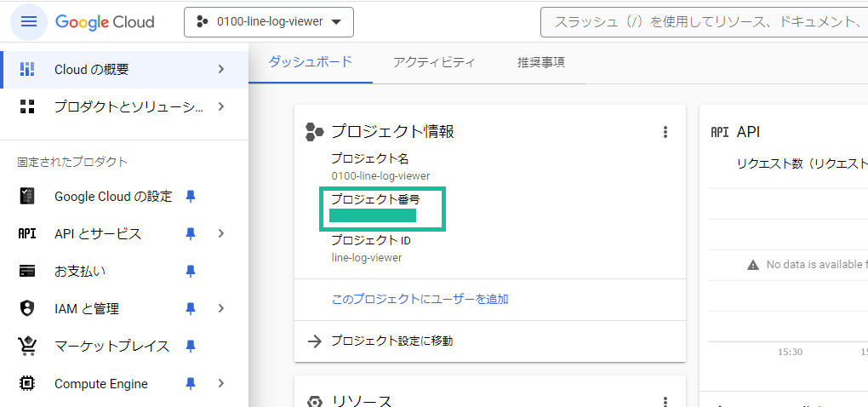Viewport: 868px width, 407px height.
Task: Click the リソース card hexagon icon
Action: click(314, 402)
